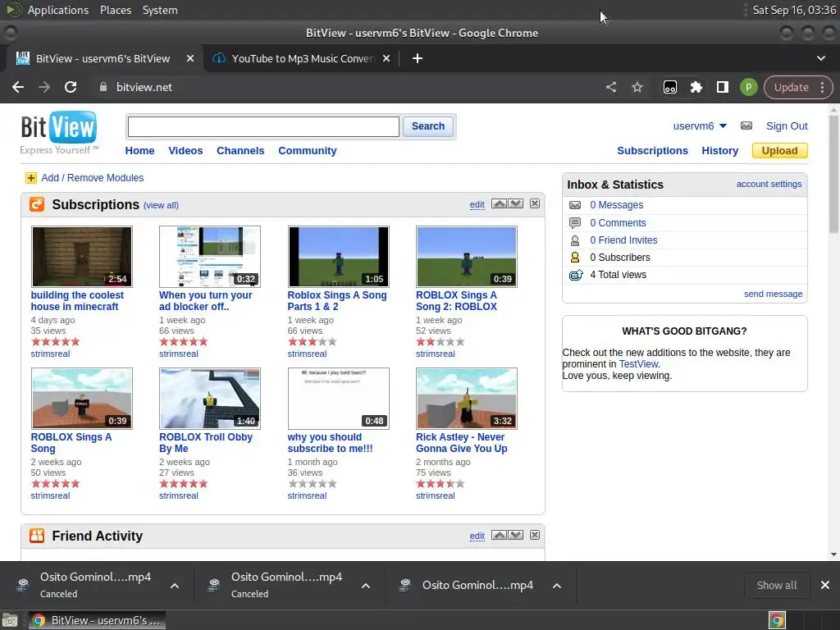Move Friend Activity module up
840x630 pixels.
click(499, 535)
